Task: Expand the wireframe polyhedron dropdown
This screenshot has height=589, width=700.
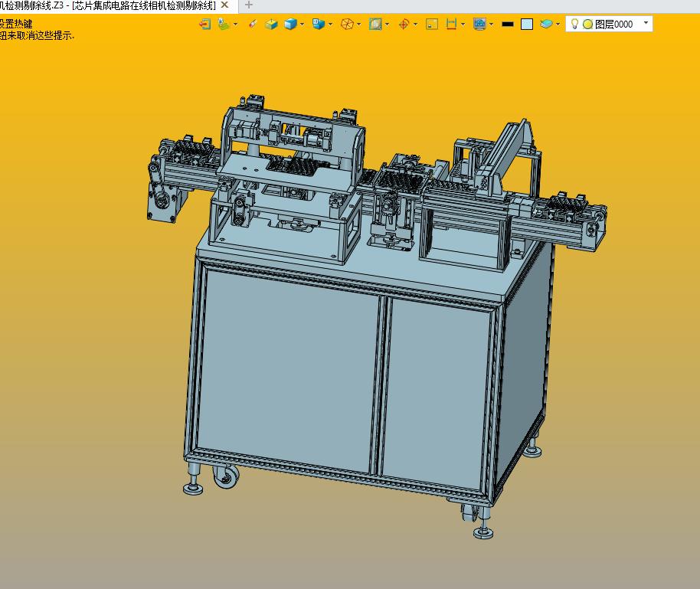Action: click(x=358, y=24)
